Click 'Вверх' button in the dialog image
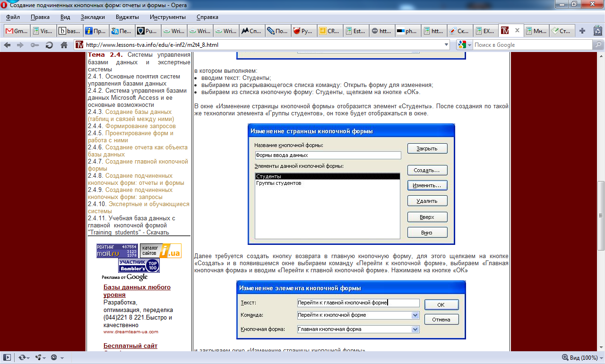605x364 pixels. 427,217
